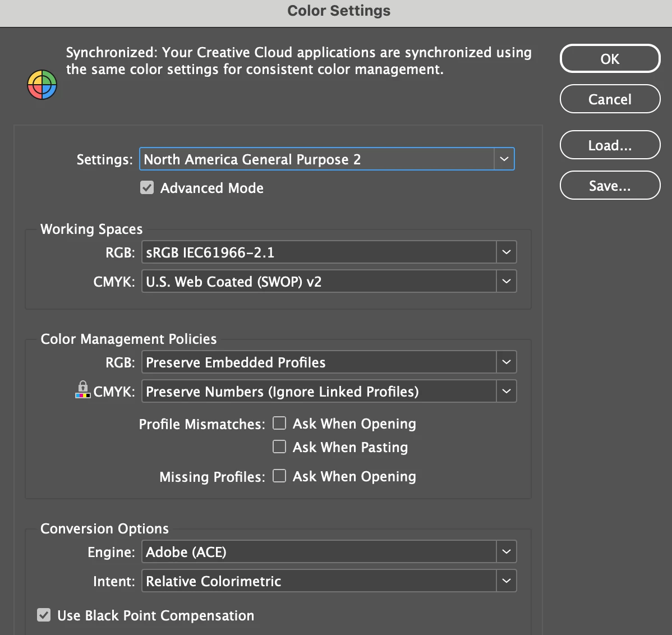Click the color sync status icon

pyautogui.click(x=42, y=85)
